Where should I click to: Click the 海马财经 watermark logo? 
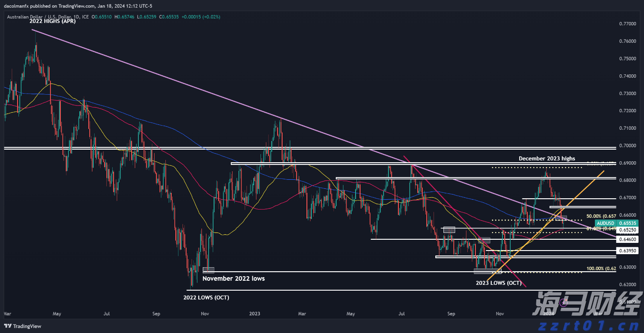pos(586,305)
